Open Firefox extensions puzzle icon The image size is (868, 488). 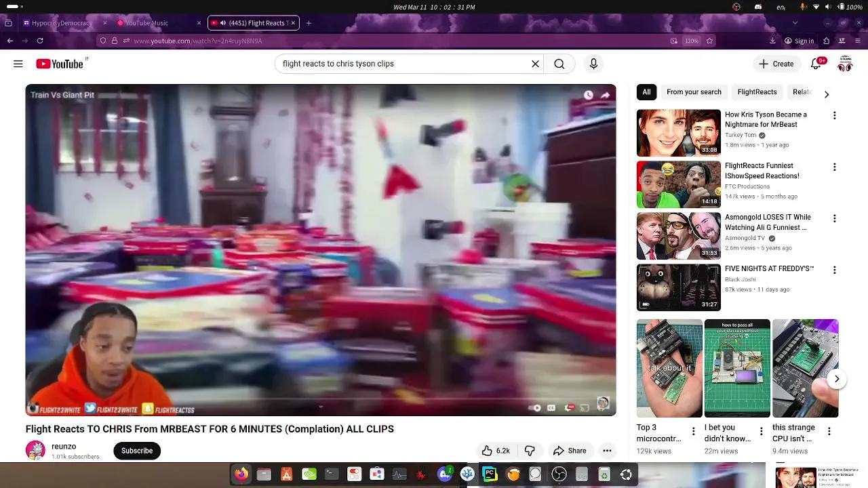(x=826, y=41)
